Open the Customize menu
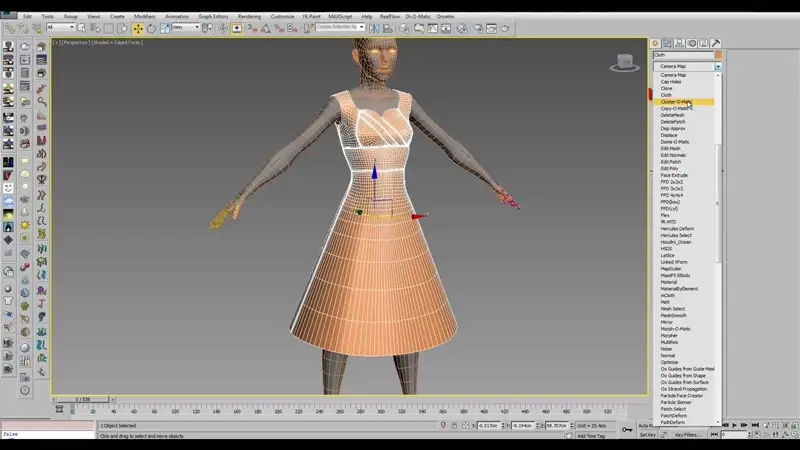This screenshot has width=800, height=450. click(x=282, y=16)
